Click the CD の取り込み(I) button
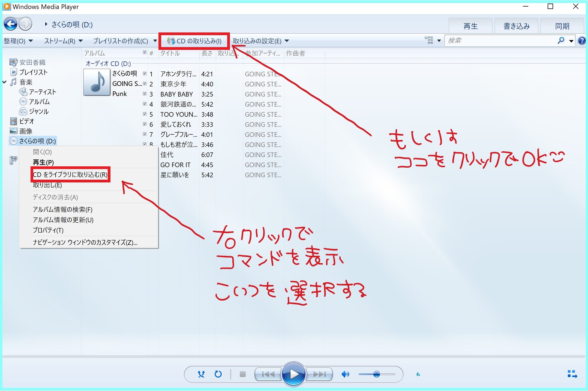This screenshot has width=588, height=391. point(194,41)
